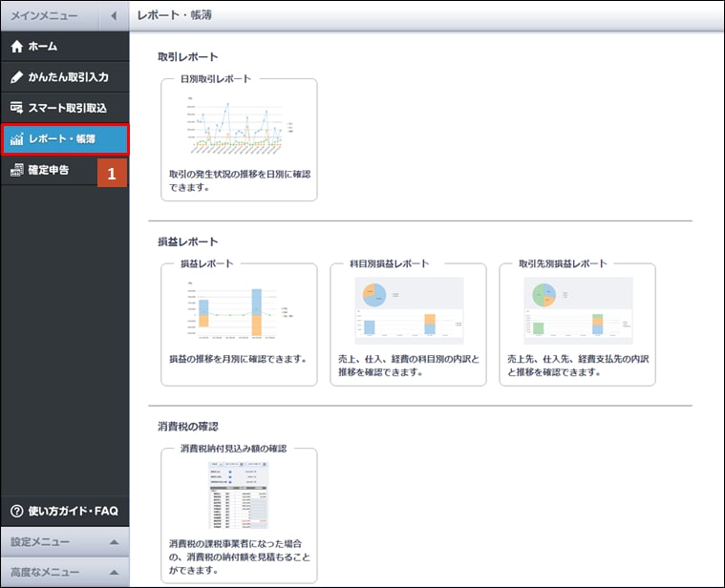Viewport: 725px width, 588px height.
Task: Expand the 高度なメニュー section arrow
Action: click(x=115, y=573)
